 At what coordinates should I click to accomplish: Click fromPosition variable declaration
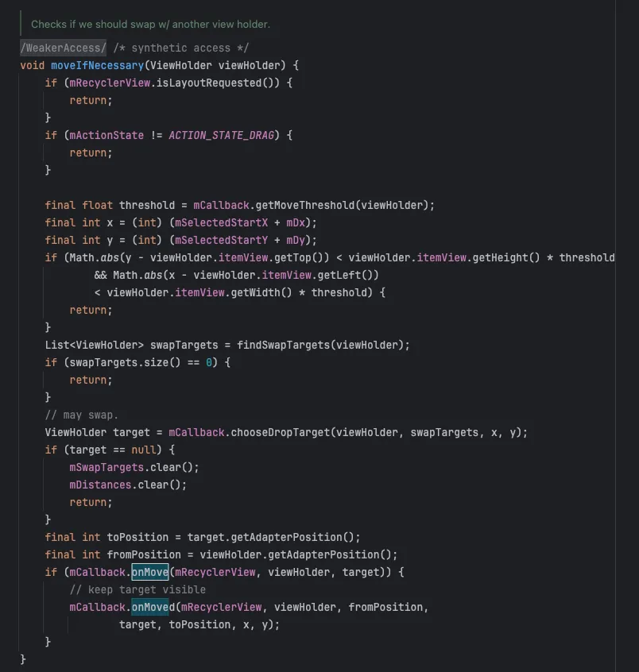[144, 555]
